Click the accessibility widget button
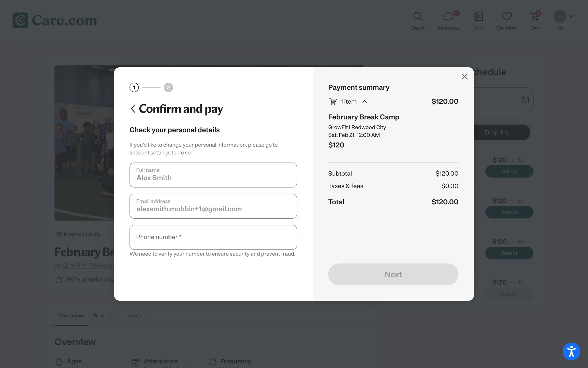Image resolution: width=588 pixels, height=368 pixels. point(571,351)
